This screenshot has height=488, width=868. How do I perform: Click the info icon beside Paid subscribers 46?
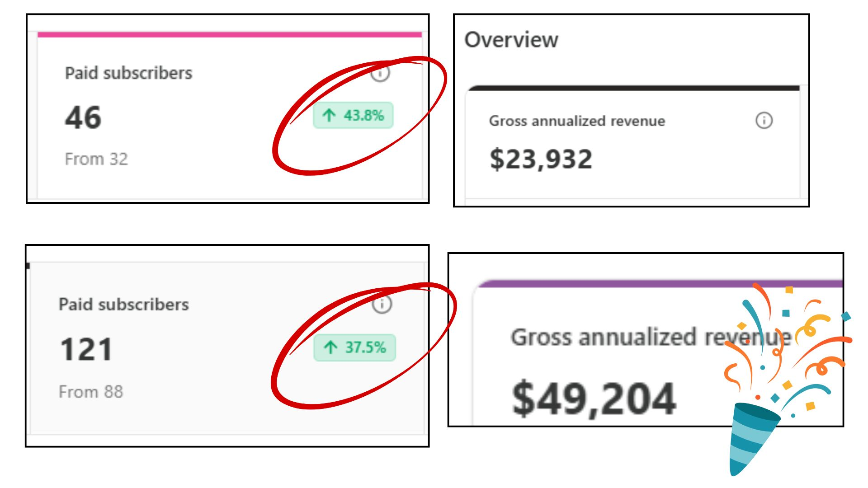click(380, 74)
